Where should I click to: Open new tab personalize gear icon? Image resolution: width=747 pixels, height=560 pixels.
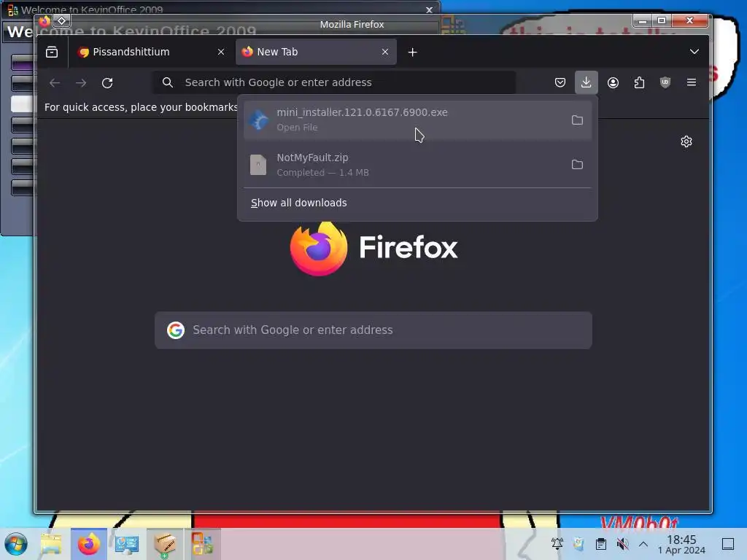686,141
